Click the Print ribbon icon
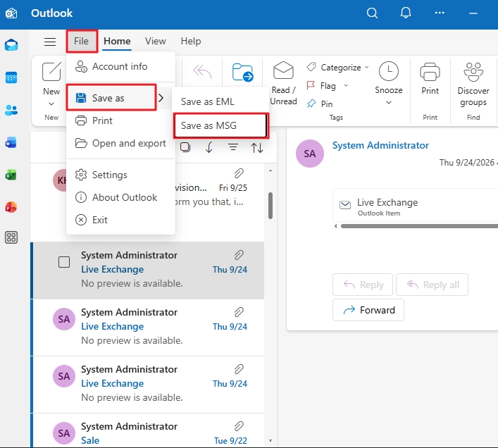 pos(430,72)
